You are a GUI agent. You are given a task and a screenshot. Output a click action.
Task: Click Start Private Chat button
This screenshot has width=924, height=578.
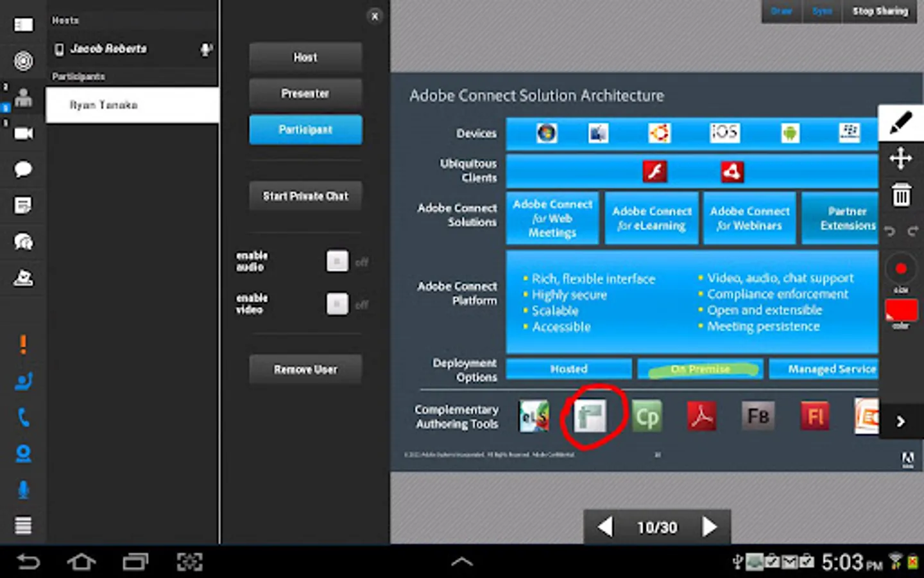click(305, 196)
